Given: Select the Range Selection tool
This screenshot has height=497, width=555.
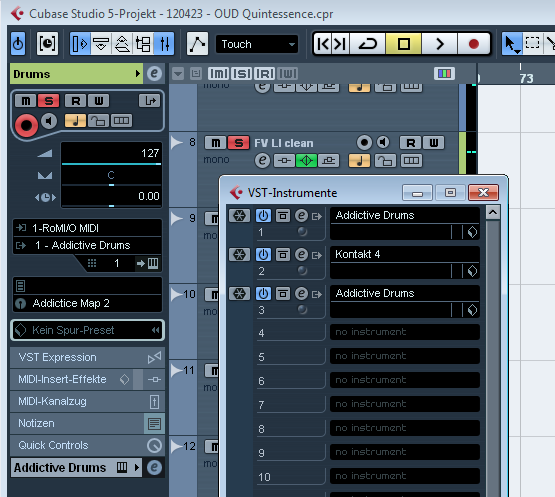Looking at the screenshot, I should click(532, 44).
